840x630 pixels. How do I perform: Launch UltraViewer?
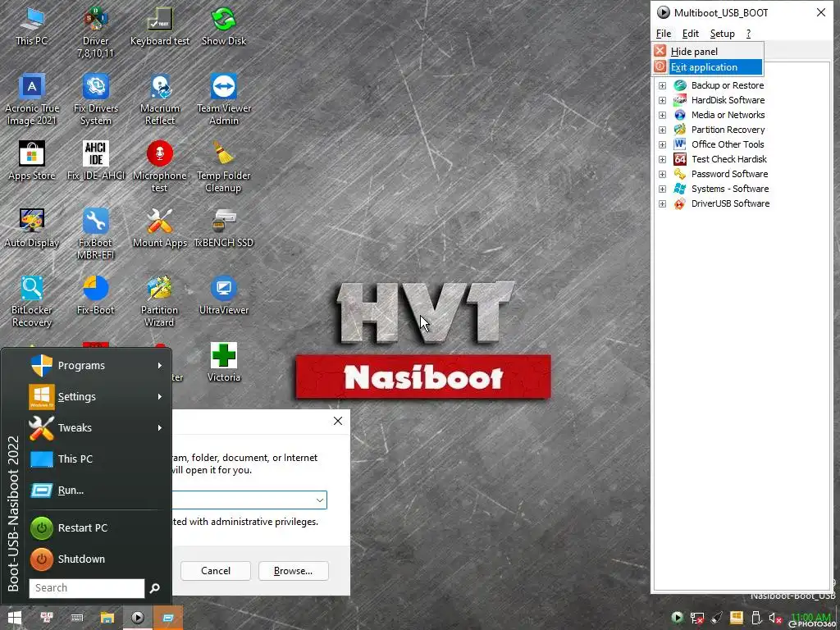(223, 295)
